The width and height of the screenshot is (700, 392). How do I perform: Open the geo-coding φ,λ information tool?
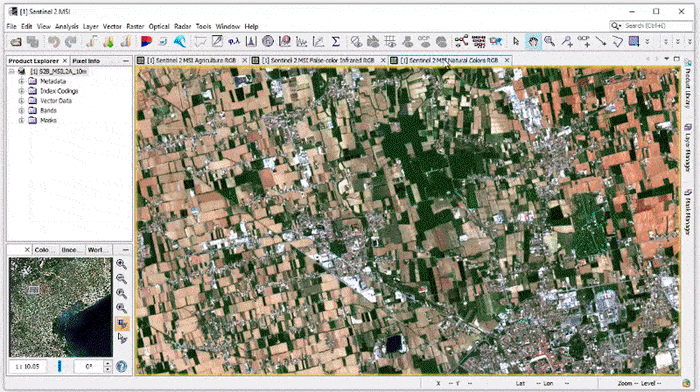pos(233,42)
